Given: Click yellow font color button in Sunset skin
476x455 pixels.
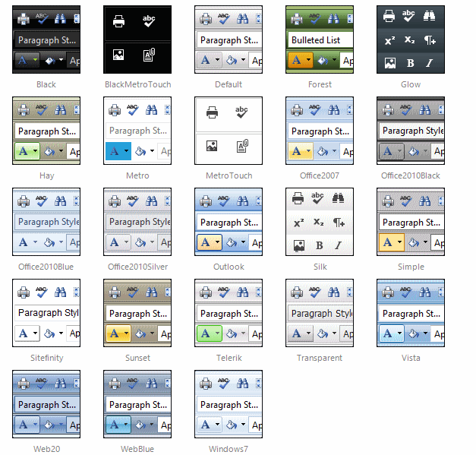Looking at the screenshot, I should point(118,333).
